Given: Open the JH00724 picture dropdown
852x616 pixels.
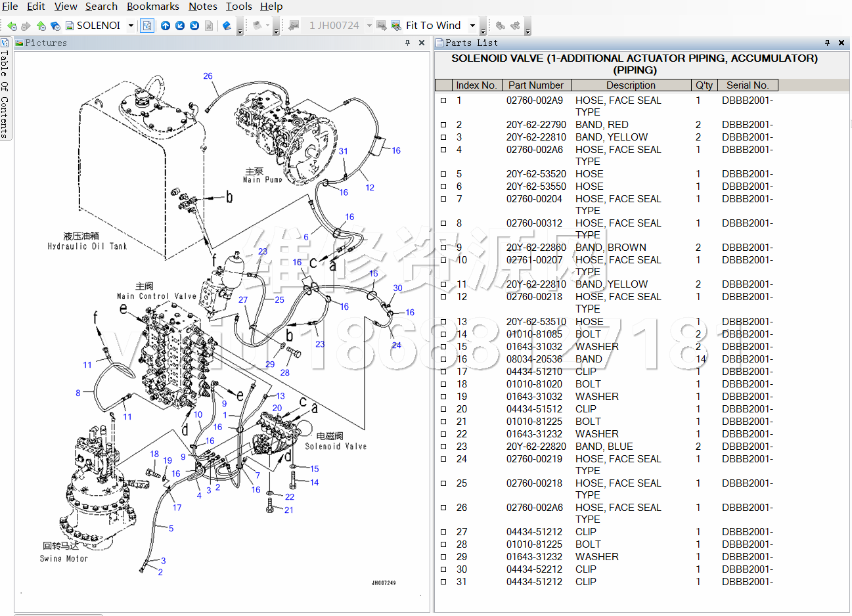Looking at the screenshot, I should point(369,26).
